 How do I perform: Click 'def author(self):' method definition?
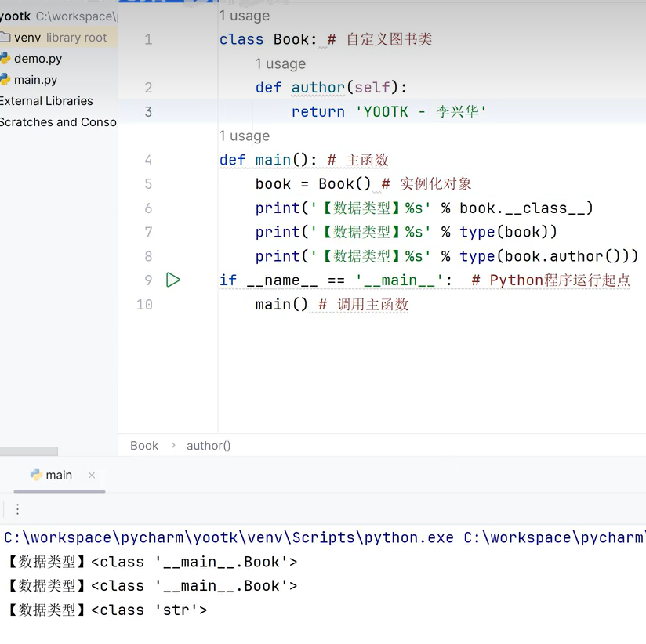332,87
